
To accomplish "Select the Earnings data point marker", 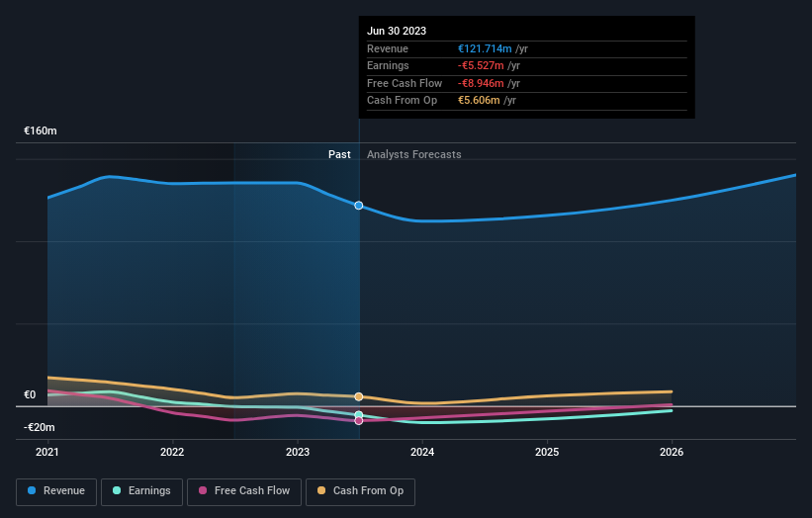I will point(359,415).
